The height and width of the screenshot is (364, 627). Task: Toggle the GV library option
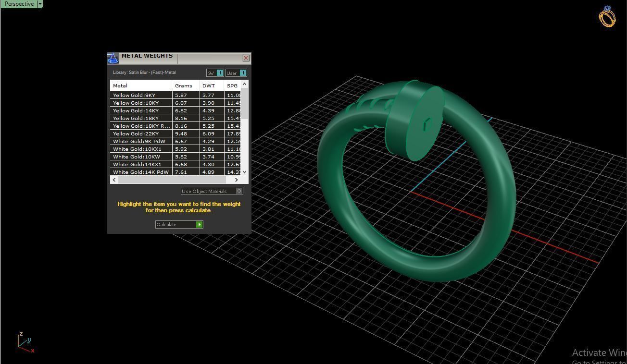click(x=215, y=73)
